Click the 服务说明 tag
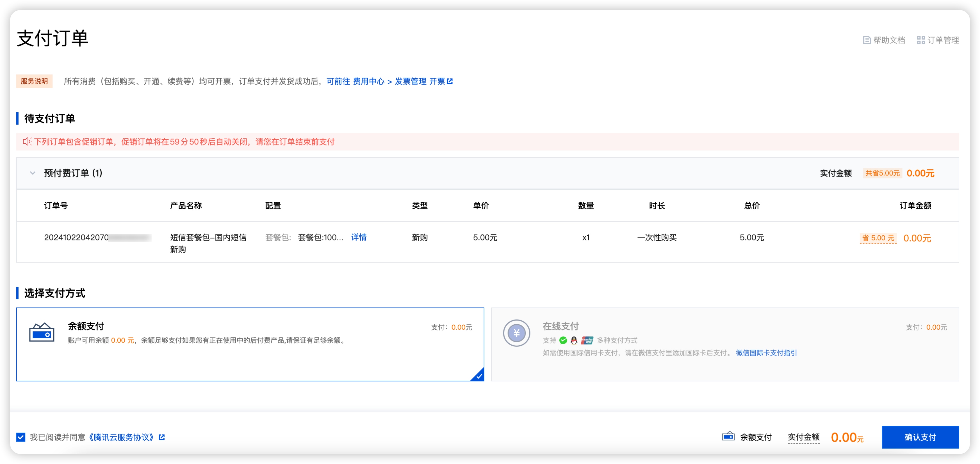The height and width of the screenshot is (464, 980). click(x=34, y=81)
